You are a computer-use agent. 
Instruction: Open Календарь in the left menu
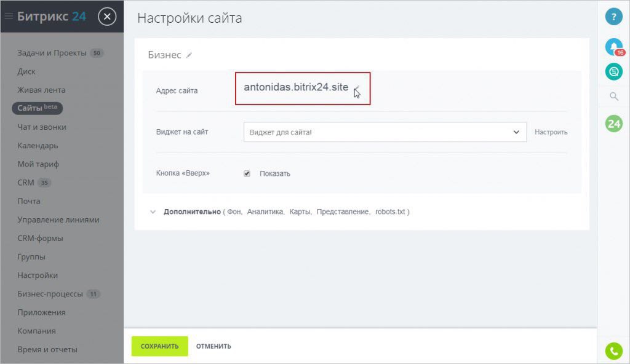[x=38, y=146]
